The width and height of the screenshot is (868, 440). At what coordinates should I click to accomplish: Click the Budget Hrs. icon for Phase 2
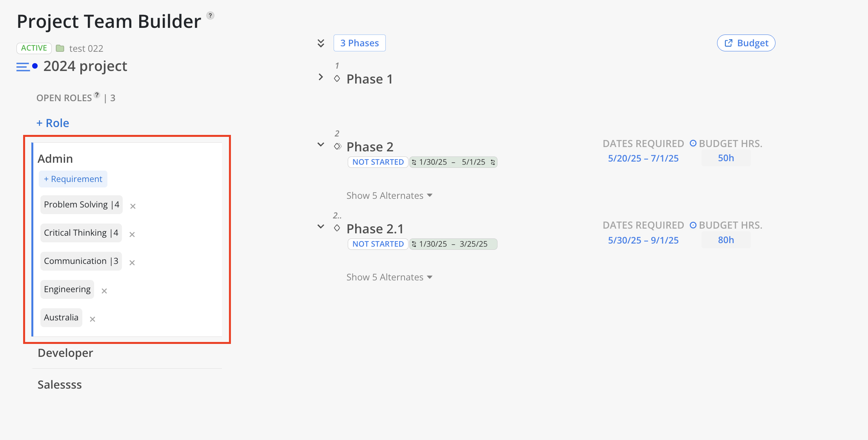(693, 144)
